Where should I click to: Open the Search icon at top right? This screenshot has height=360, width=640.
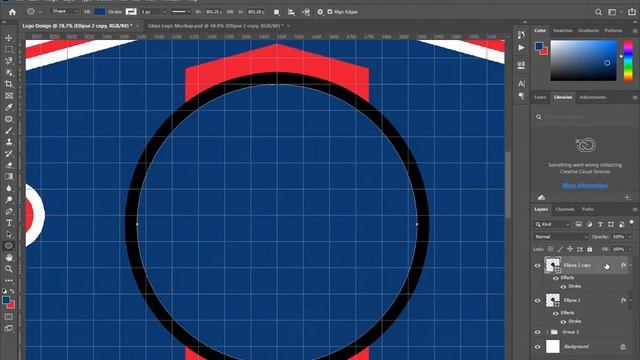[598, 12]
